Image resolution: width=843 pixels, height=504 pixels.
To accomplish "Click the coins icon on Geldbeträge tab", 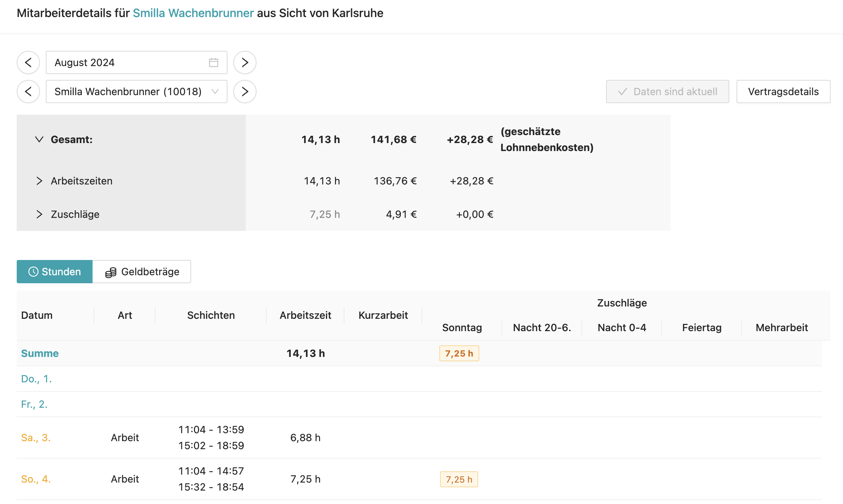I will [x=110, y=271].
